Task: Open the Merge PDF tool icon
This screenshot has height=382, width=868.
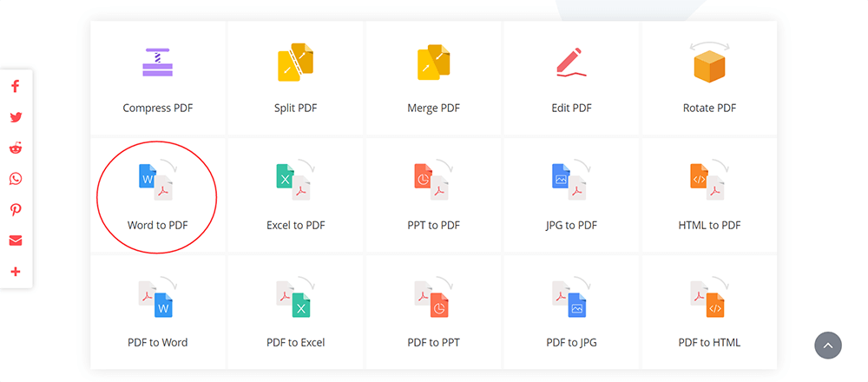Action: click(x=433, y=62)
